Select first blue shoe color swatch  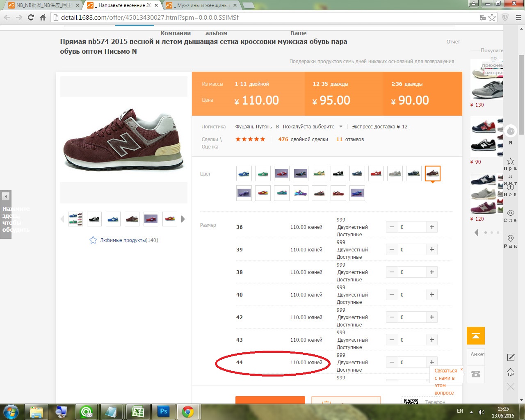tap(244, 173)
